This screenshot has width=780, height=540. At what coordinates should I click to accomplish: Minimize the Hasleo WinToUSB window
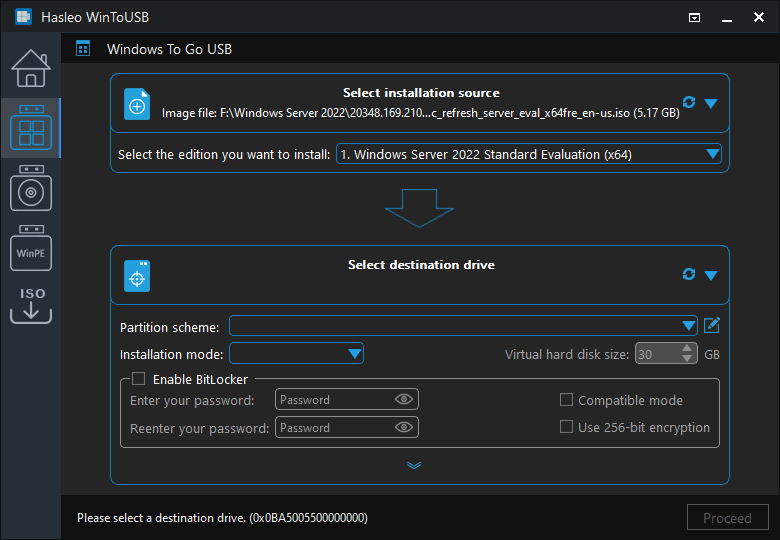click(x=727, y=18)
